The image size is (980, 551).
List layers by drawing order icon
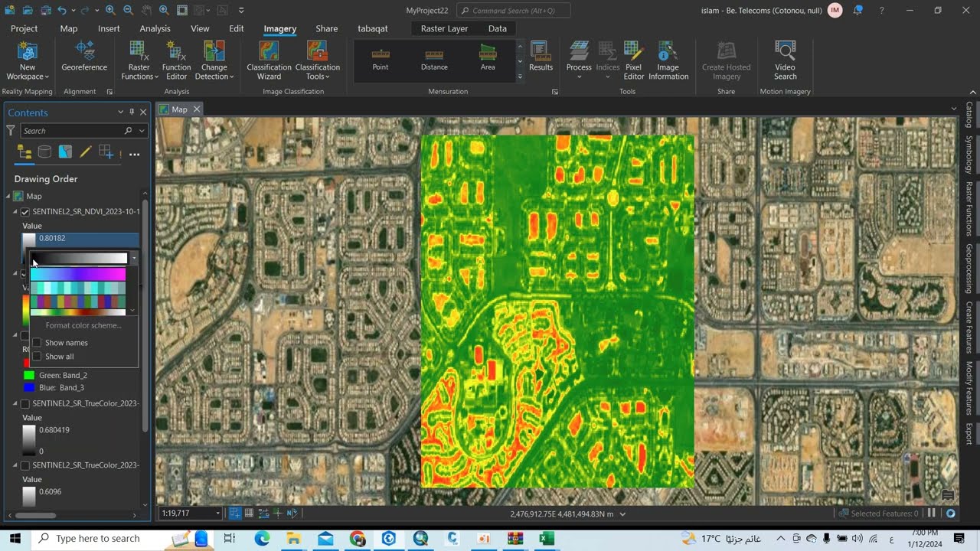(x=24, y=152)
